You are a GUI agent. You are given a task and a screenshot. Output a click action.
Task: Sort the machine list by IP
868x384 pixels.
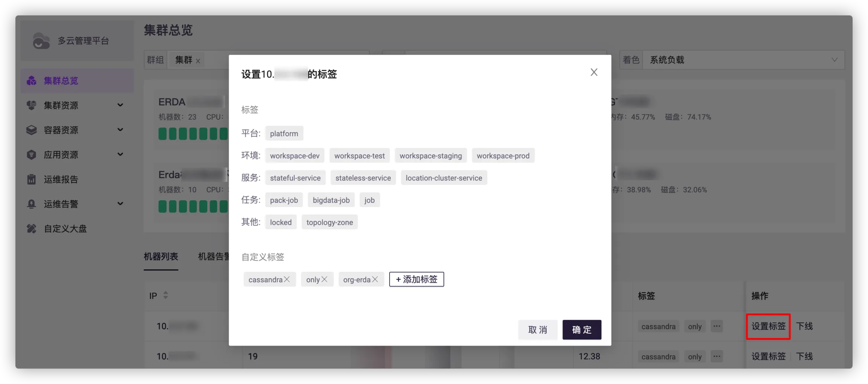point(165,296)
